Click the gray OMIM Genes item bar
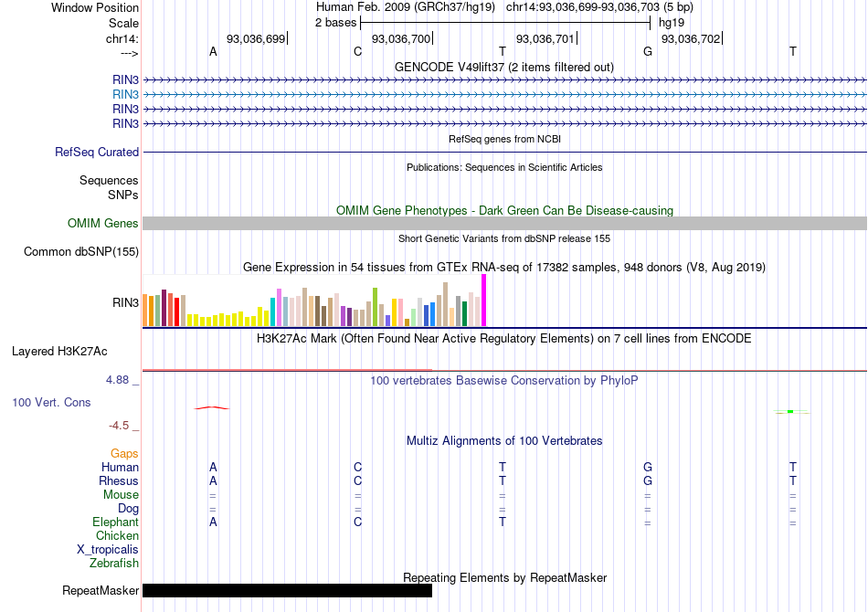The image size is (868, 612). tap(504, 223)
